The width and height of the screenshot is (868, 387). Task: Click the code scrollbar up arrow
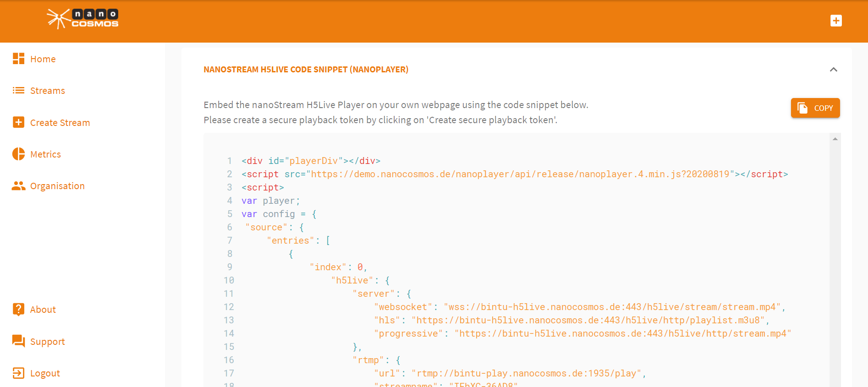[835, 139]
